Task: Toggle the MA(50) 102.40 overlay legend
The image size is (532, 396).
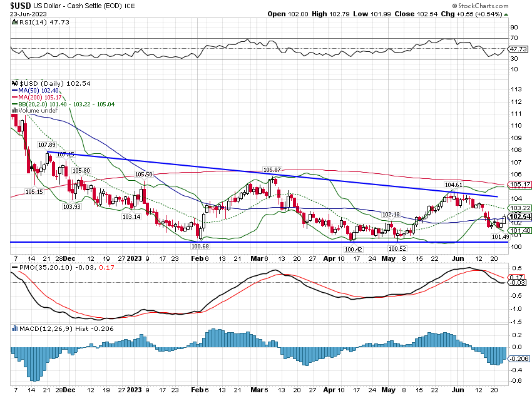Action: (x=39, y=90)
